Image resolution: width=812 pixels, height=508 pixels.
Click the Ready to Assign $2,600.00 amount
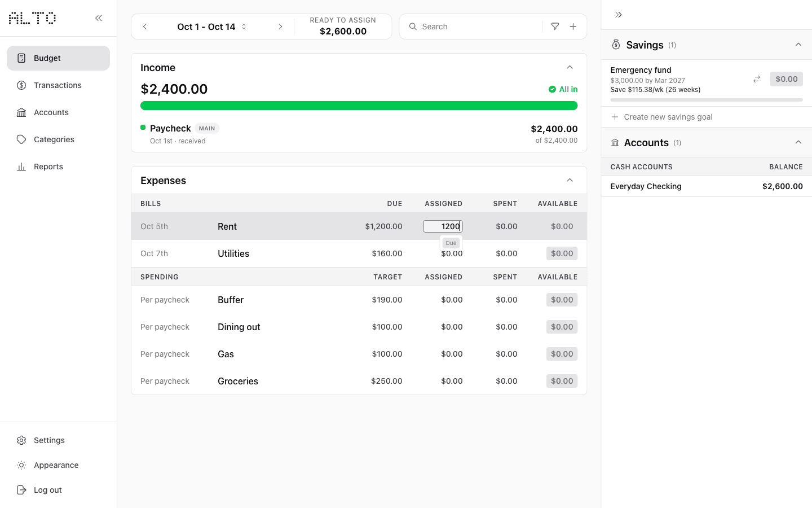(343, 32)
